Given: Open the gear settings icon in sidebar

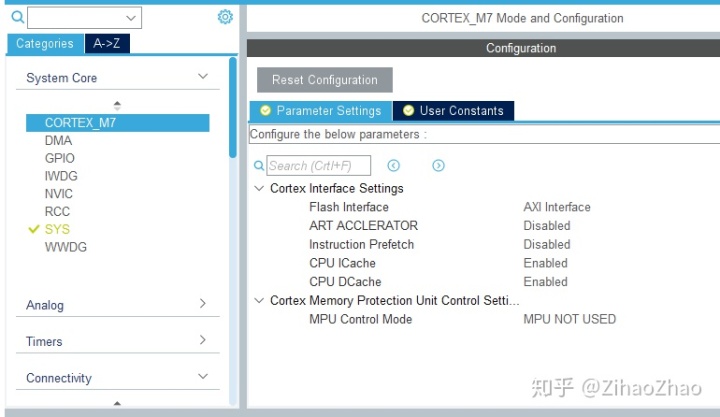Looking at the screenshot, I should click(x=225, y=17).
